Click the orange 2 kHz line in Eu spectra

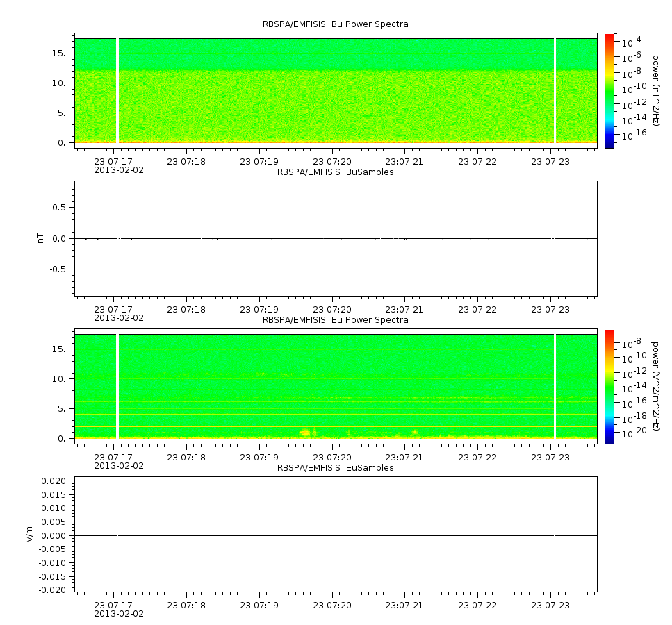tap(336, 426)
